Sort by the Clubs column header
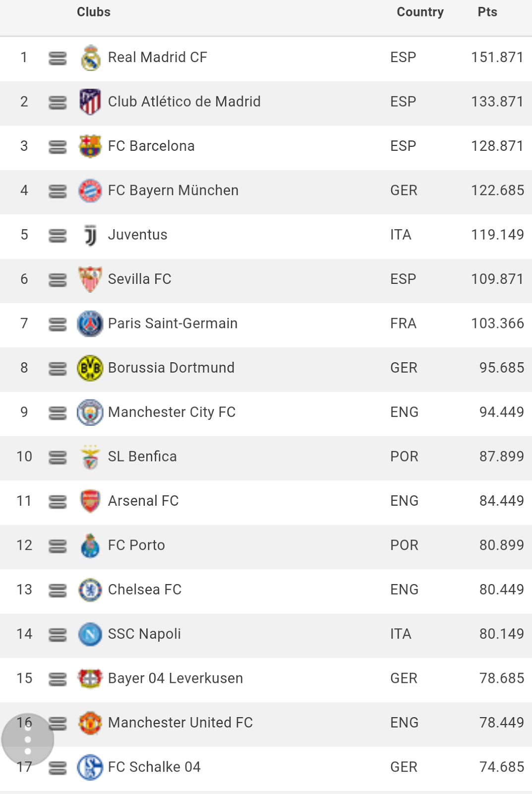The width and height of the screenshot is (532, 794). coord(94,12)
